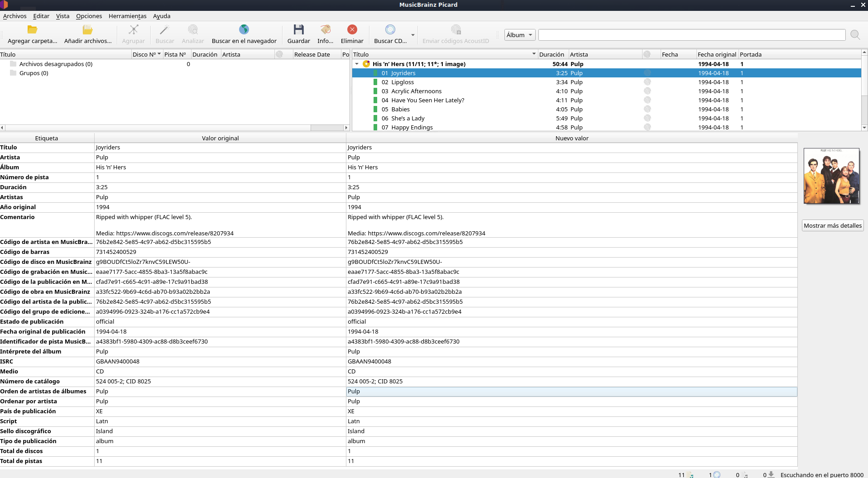Open the Vista menu
Viewport: 868px width, 478px height.
(63, 16)
